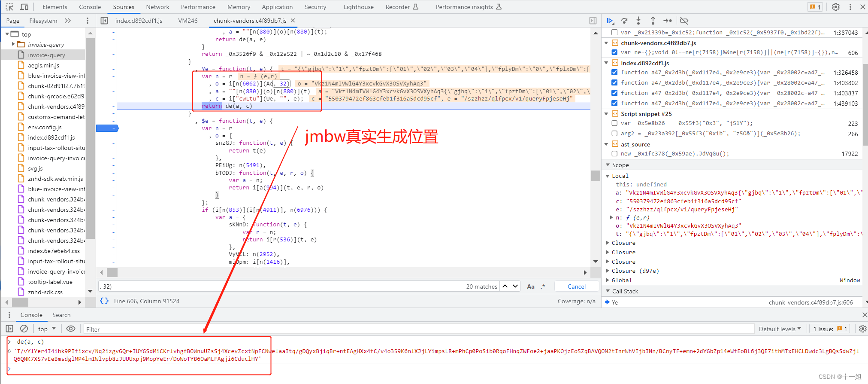Screen dimensions: 868x384
Task: Switch to Filesystem navigator tab
Action: coord(43,21)
